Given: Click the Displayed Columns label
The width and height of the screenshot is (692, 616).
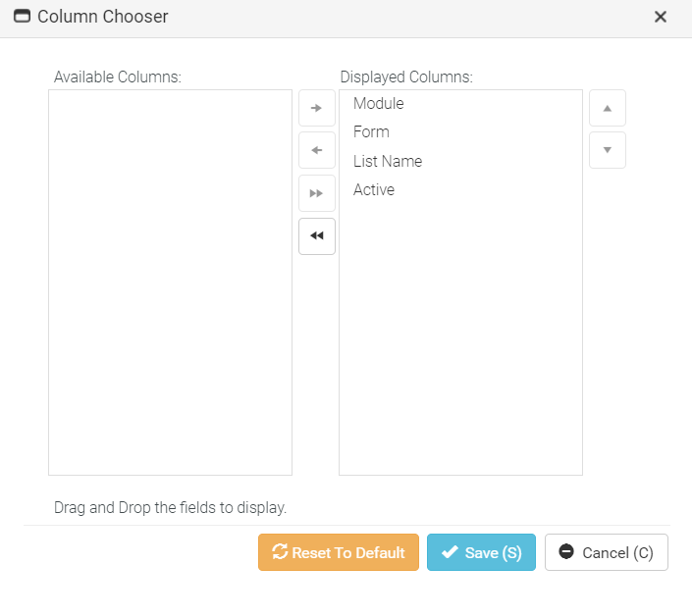Looking at the screenshot, I should 406,77.
